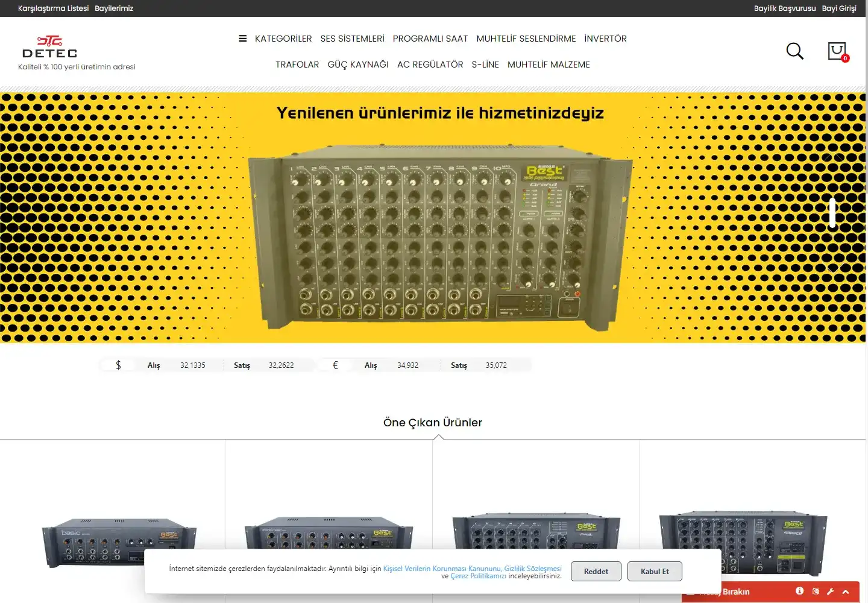The image size is (868, 603).
Task: Click the Öne Çıkan Ürünler heading
Action: pos(433,423)
